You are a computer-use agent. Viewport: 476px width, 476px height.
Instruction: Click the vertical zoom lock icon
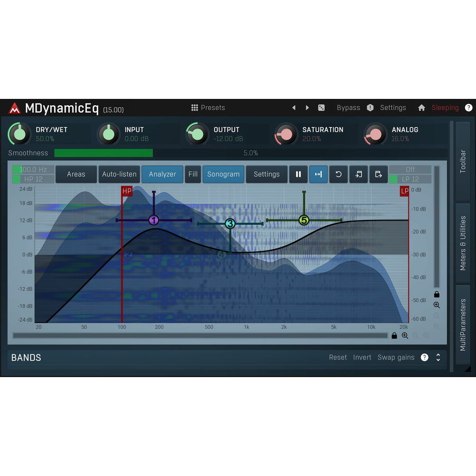436,294
